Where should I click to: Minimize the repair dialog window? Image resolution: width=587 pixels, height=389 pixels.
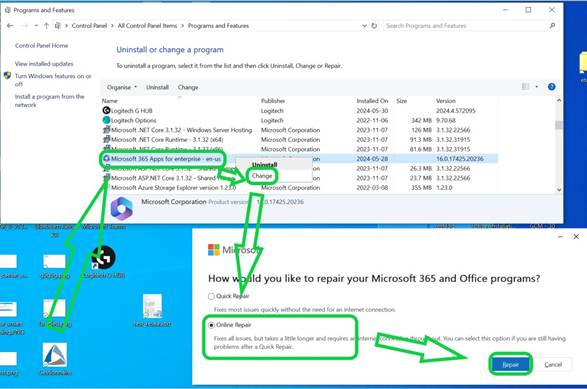(560, 237)
